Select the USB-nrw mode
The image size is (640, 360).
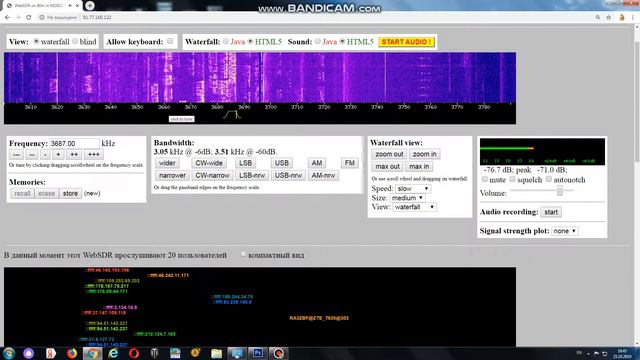pos(288,176)
